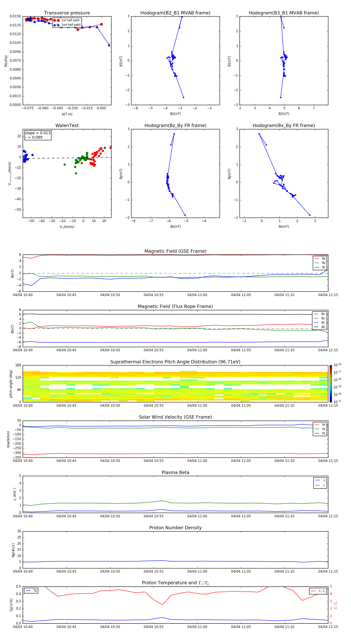Click the 'Vsw(km/s)' axis label
Screen dimensions: 351x644
[x=8, y=439]
